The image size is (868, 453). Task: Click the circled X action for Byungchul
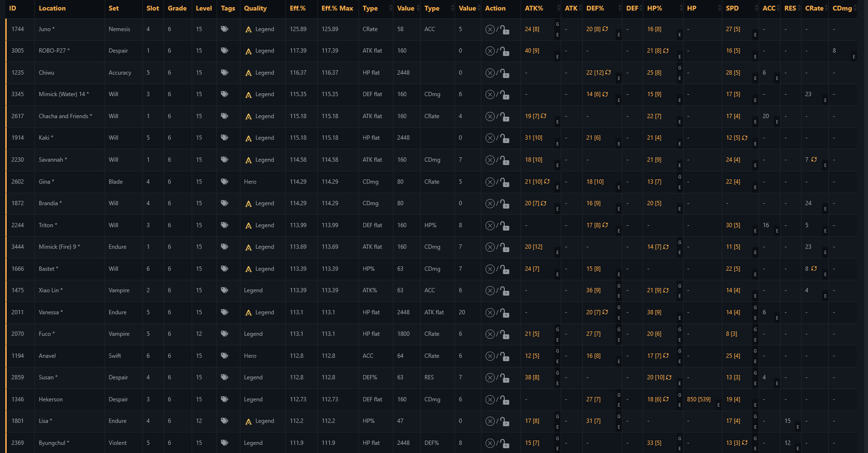[x=490, y=443]
